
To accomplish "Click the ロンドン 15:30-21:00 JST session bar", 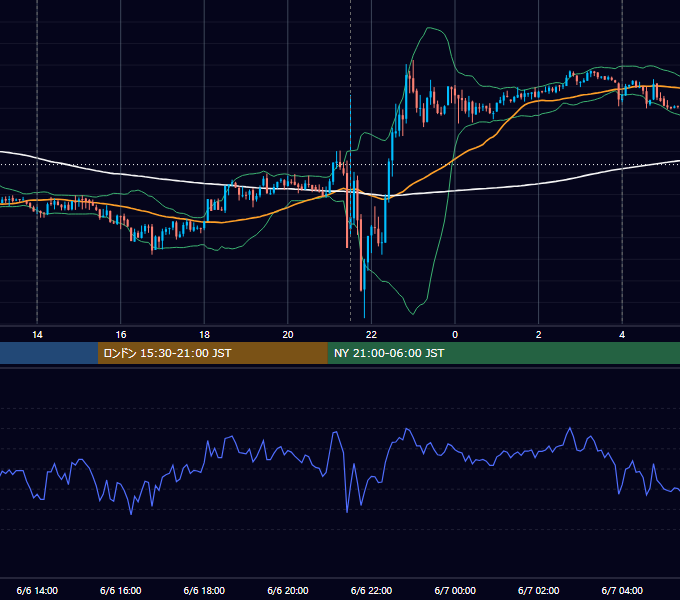I will [x=212, y=353].
